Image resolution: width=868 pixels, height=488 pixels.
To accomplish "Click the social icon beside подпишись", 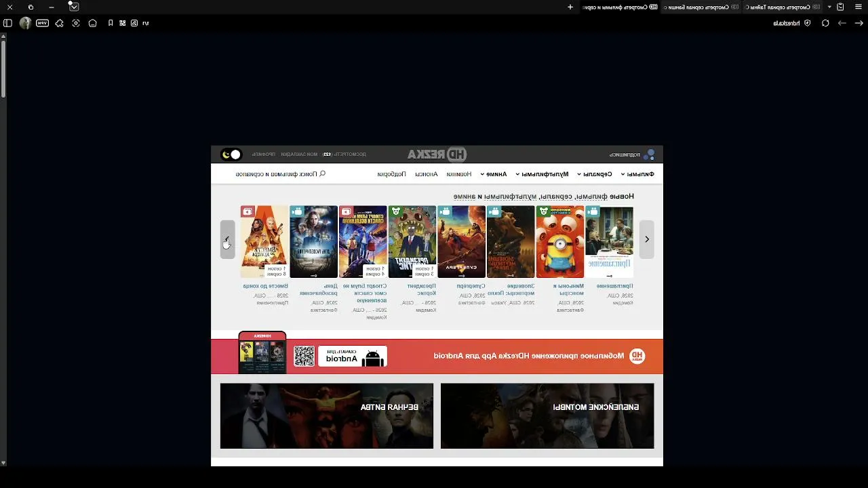I will 649,155.
